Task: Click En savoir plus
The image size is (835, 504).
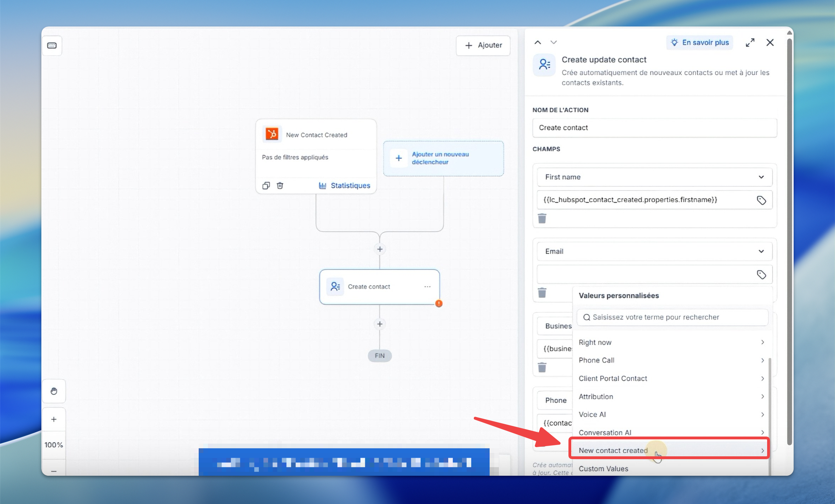Action: click(700, 42)
